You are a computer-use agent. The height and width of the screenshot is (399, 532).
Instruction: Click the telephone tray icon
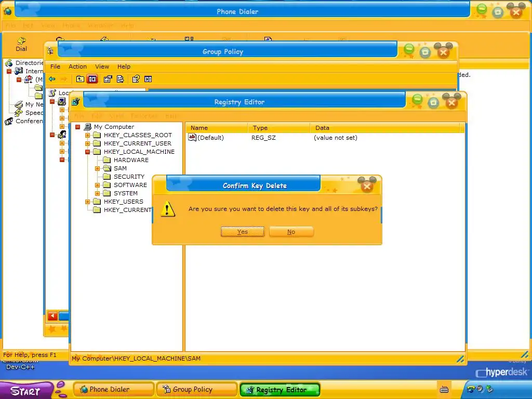pyautogui.click(x=471, y=389)
